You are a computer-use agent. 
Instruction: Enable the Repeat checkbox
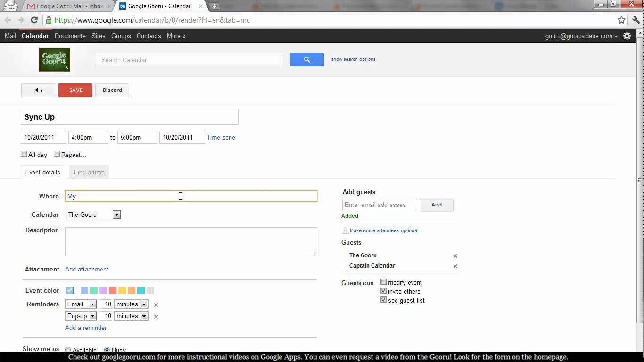pos(57,154)
